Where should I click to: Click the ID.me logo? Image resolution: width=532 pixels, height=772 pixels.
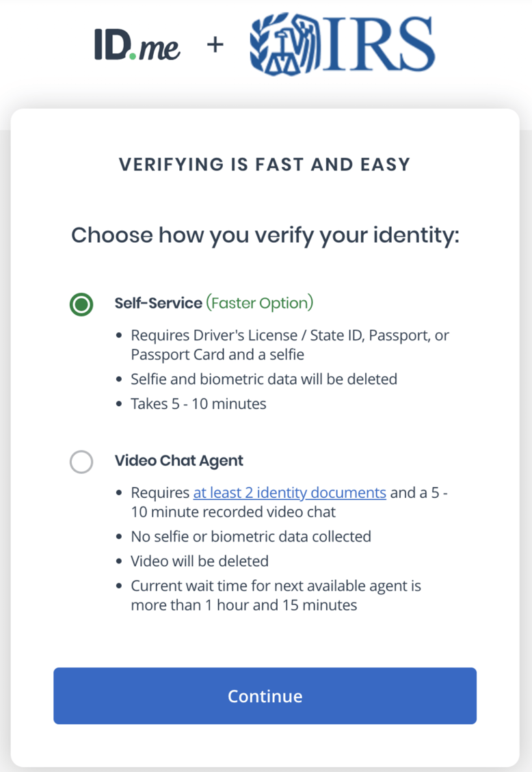pyautogui.click(x=136, y=44)
